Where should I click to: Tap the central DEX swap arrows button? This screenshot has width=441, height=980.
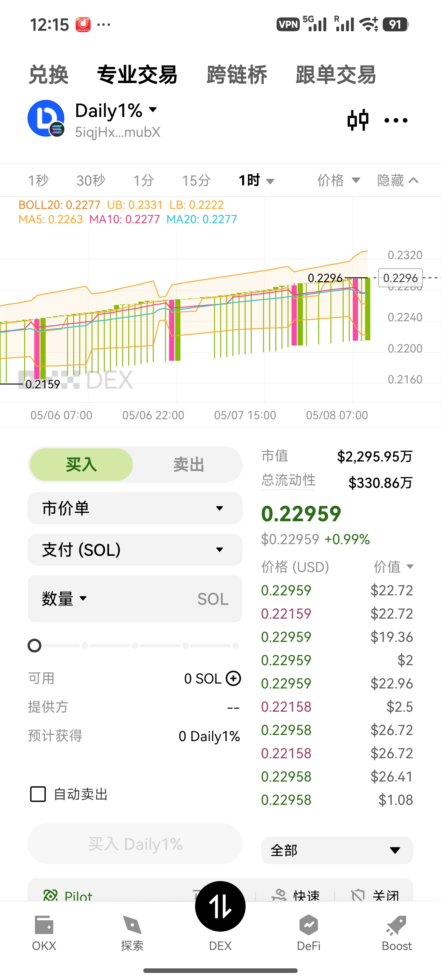point(220,906)
